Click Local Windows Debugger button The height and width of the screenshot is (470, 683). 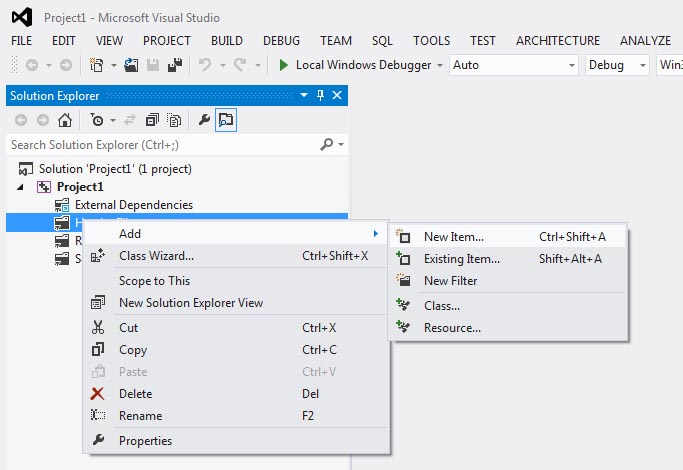pyautogui.click(x=355, y=65)
